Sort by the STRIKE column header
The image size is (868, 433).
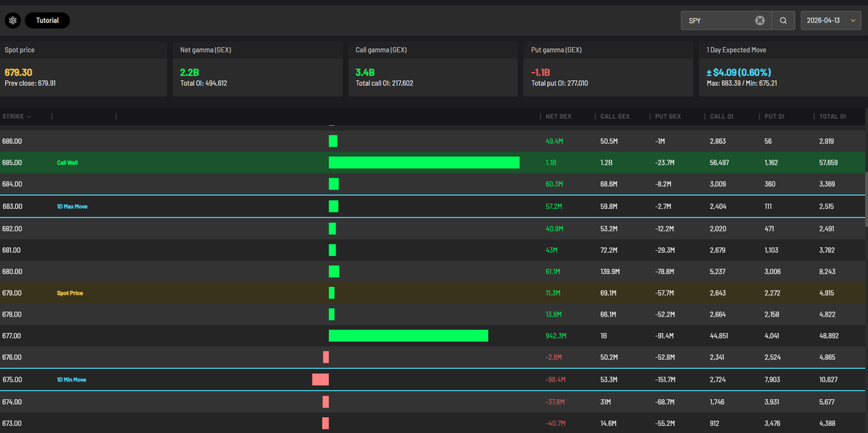[x=17, y=116]
